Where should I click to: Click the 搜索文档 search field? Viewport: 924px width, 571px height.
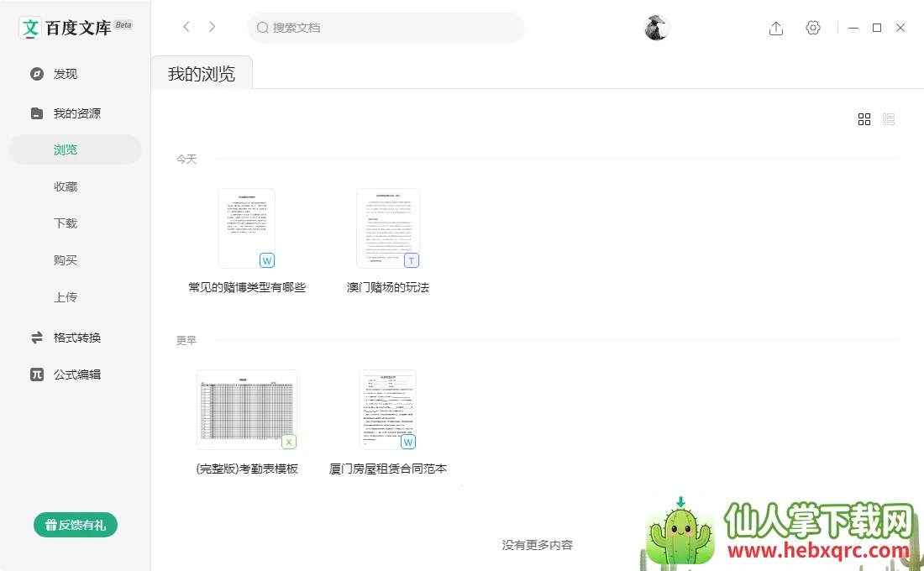pyautogui.click(x=386, y=28)
